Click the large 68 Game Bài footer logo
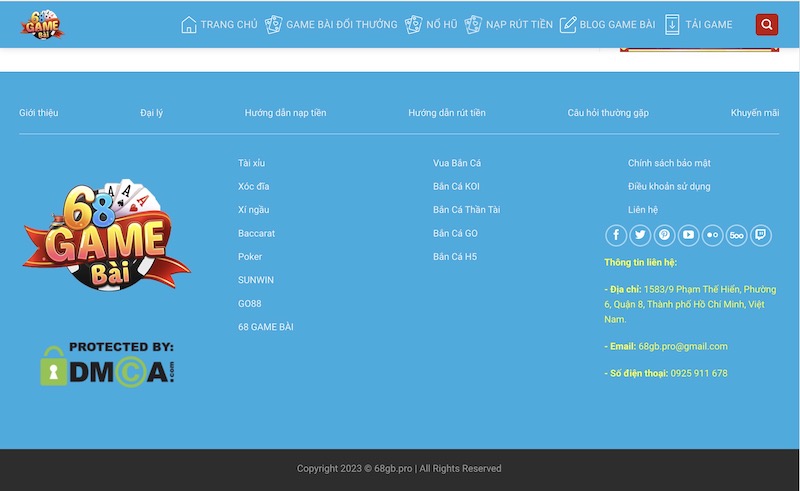 pyautogui.click(x=107, y=235)
